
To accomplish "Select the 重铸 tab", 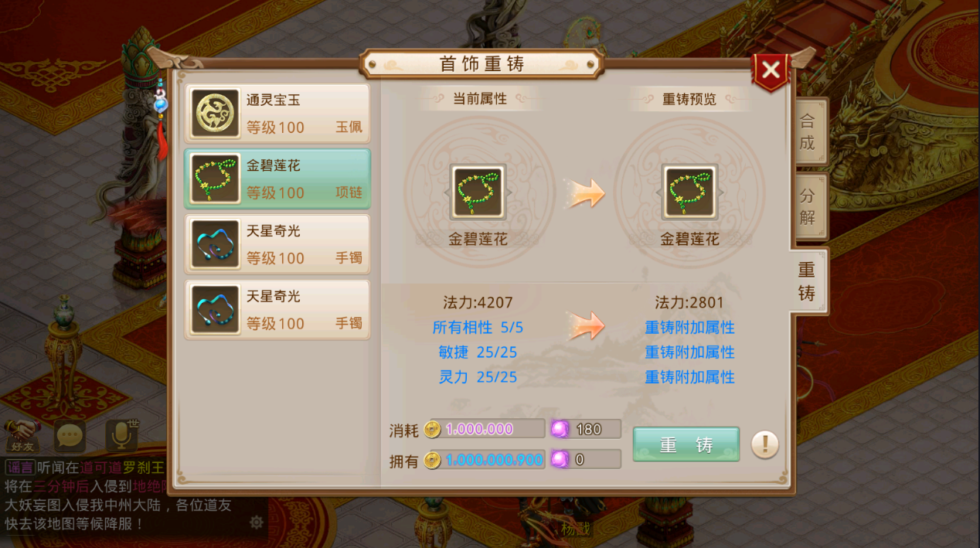I will [x=807, y=281].
